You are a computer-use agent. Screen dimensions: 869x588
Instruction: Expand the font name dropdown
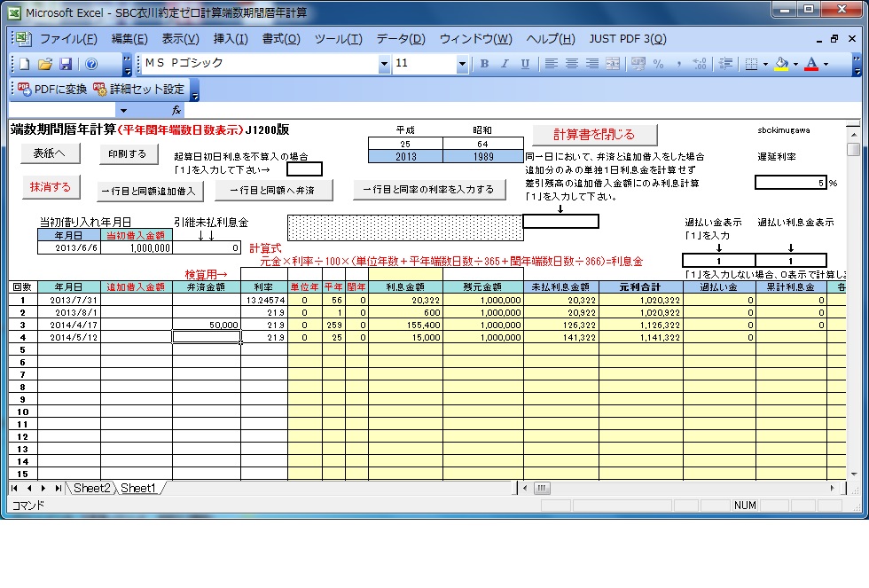[x=384, y=64]
